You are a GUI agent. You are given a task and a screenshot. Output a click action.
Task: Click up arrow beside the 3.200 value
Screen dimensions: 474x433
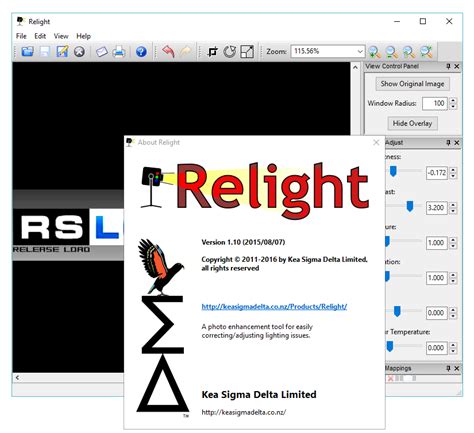tap(453, 205)
